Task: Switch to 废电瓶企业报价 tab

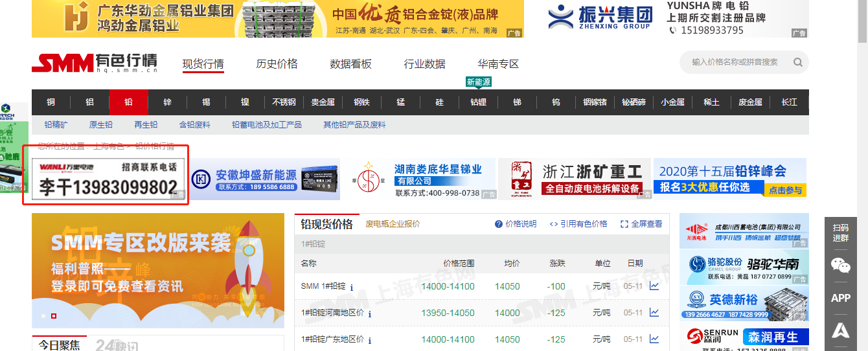Action: [x=393, y=224]
